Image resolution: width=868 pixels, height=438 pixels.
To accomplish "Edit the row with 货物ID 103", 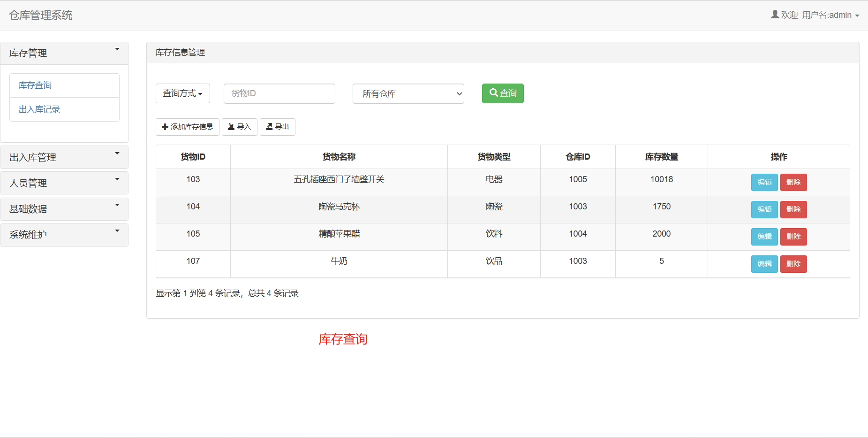I will pyautogui.click(x=764, y=182).
